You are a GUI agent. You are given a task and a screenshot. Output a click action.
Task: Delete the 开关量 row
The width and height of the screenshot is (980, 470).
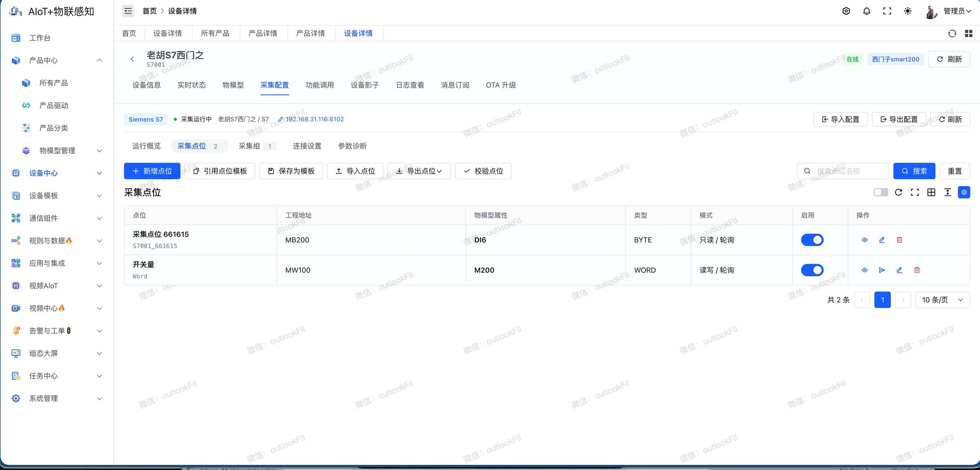(x=917, y=270)
